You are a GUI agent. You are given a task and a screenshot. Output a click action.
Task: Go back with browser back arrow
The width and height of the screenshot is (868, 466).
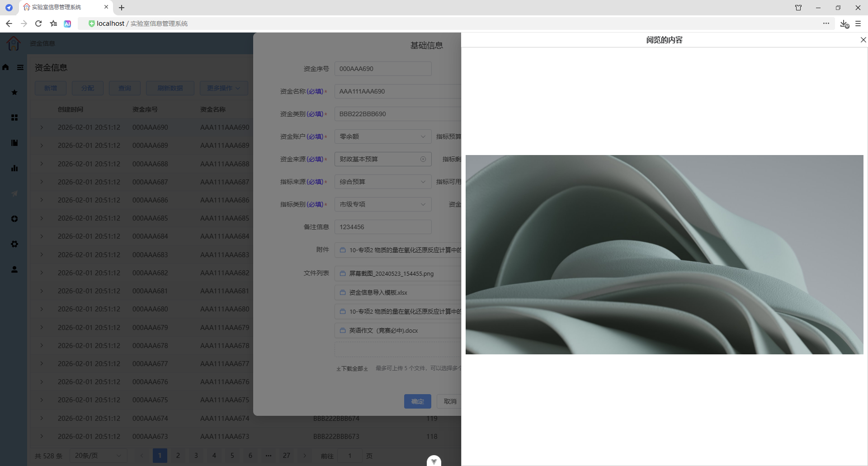point(9,24)
